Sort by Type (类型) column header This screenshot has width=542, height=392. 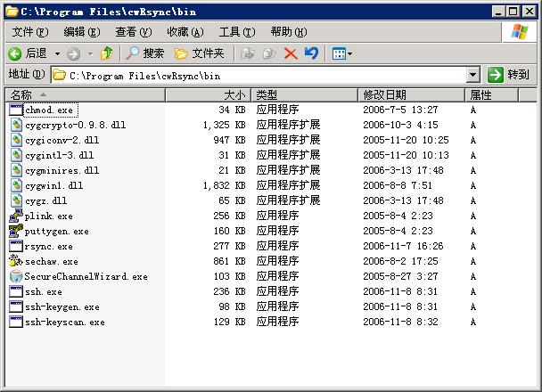tap(305, 94)
